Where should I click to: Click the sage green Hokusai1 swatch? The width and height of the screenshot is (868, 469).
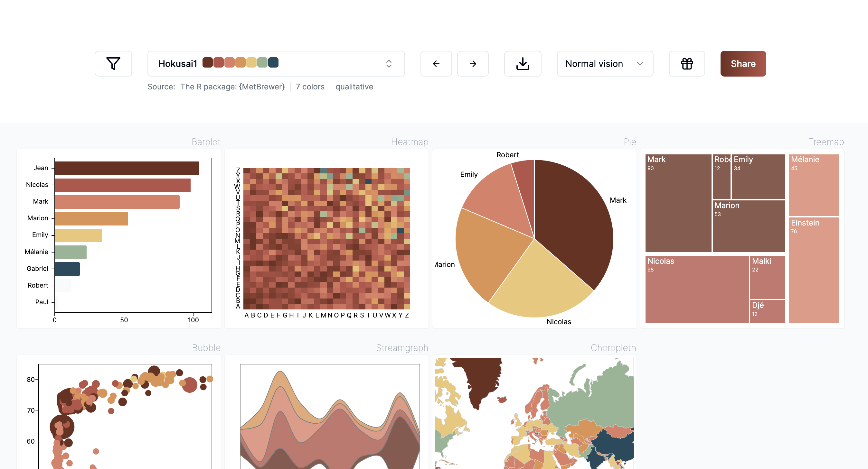pyautogui.click(x=262, y=63)
